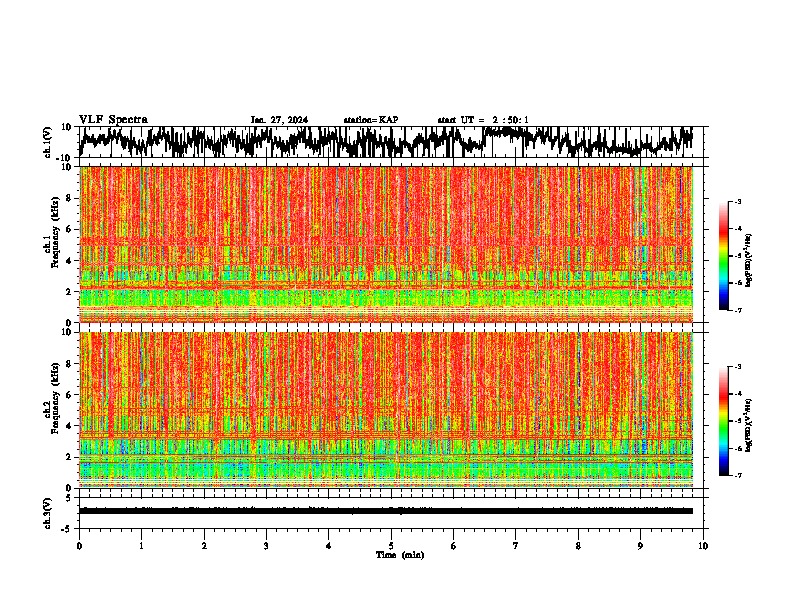Image resolution: width=792 pixels, height=612 pixels.
Task: Click the '8' kHz tick on ch.1 frequency axis
Action: pos(70,198)
